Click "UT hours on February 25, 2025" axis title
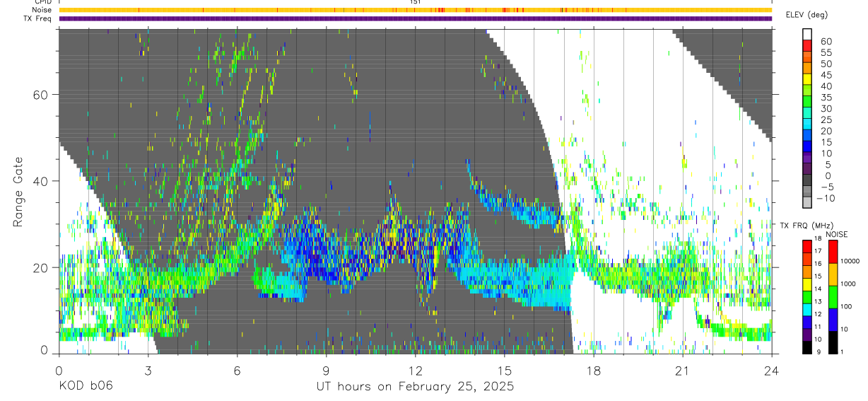Viewport: 868px width, 401px height. 415,387
